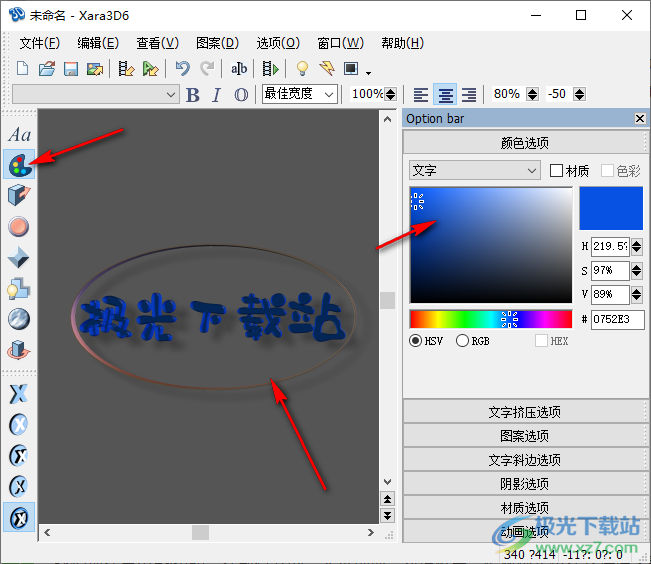651x564 pixels.
Task: Open the 选项(O) menu
Action: (278, 43)
